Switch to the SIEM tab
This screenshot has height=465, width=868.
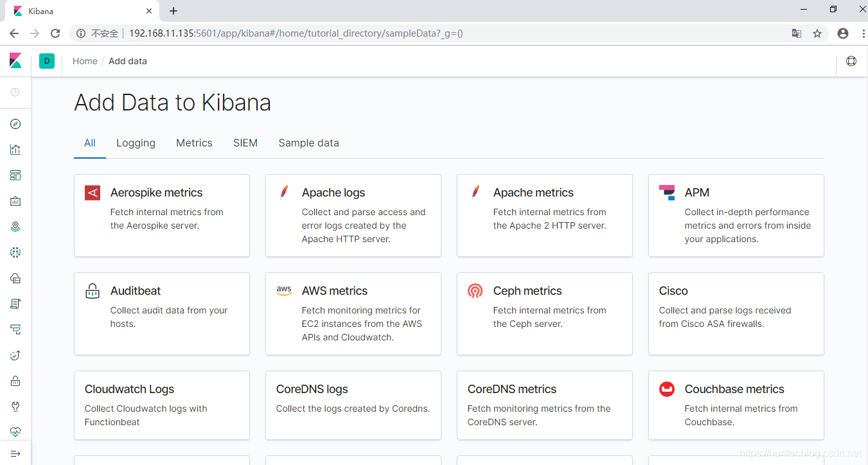245,143
